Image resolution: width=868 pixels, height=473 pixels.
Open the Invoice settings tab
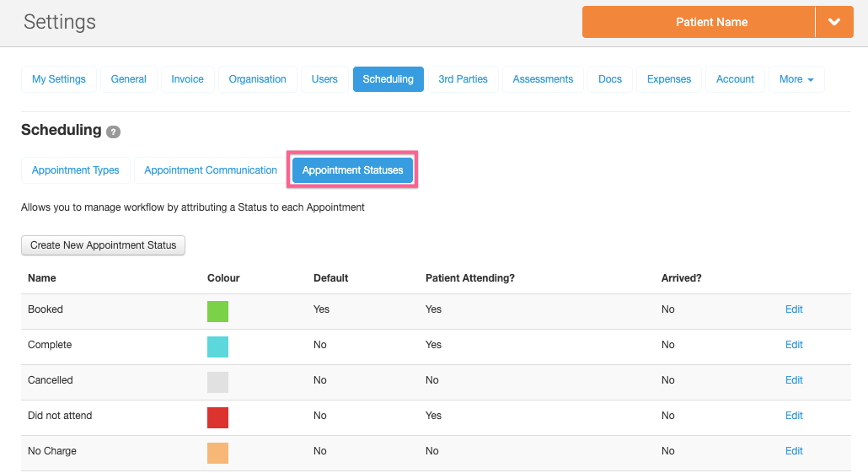pyautogui.click(x=187, y=79)
